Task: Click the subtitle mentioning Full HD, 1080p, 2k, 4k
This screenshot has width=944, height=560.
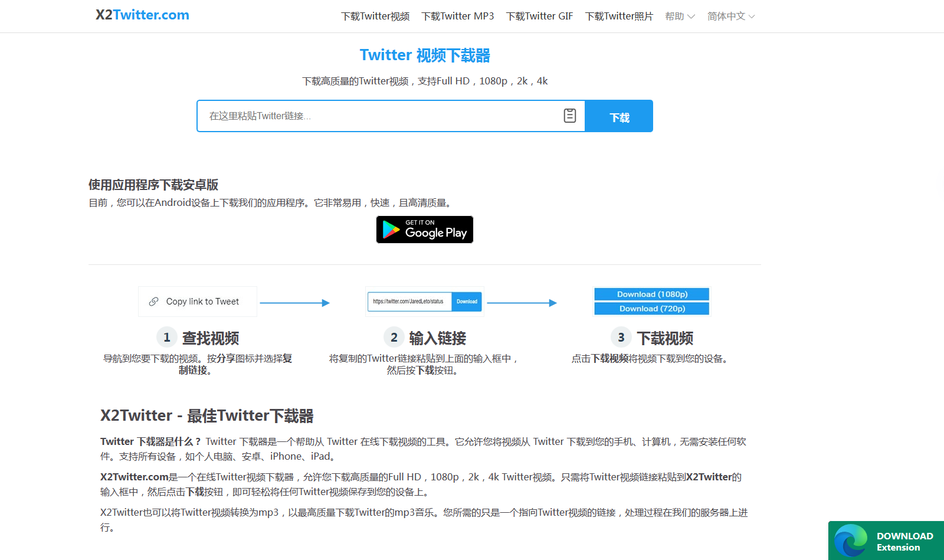Action: tap(425, 81)
